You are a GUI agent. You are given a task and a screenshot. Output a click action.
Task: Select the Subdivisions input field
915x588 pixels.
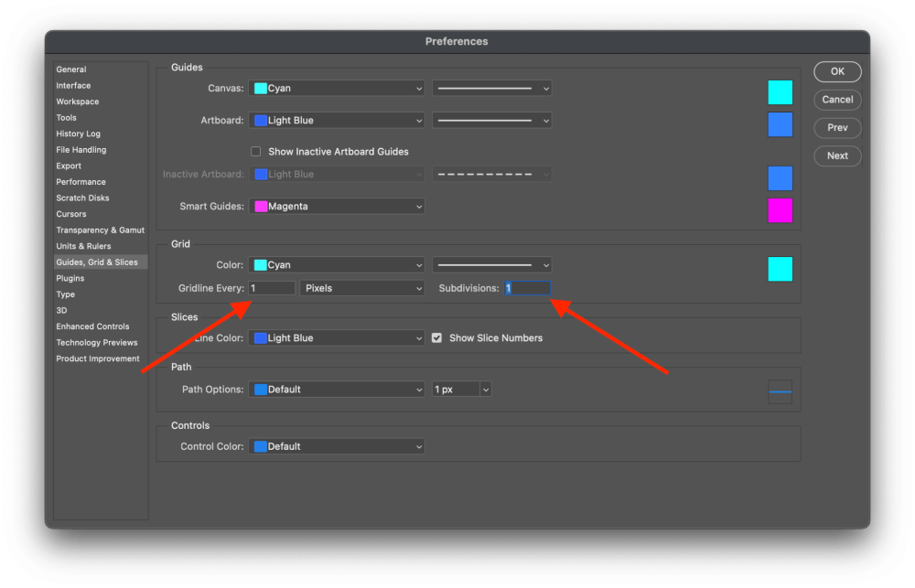526,287
